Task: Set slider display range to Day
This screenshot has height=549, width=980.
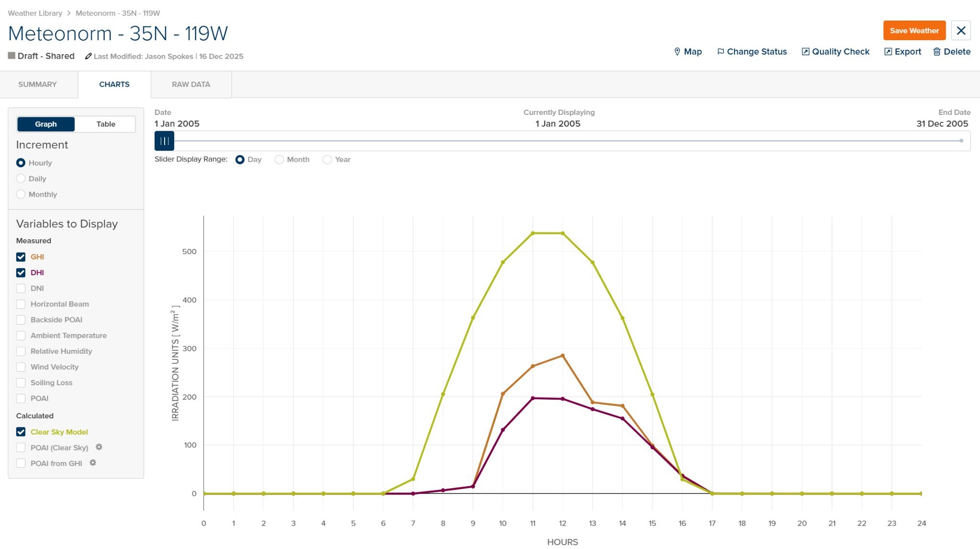Action: pos(240,160)
